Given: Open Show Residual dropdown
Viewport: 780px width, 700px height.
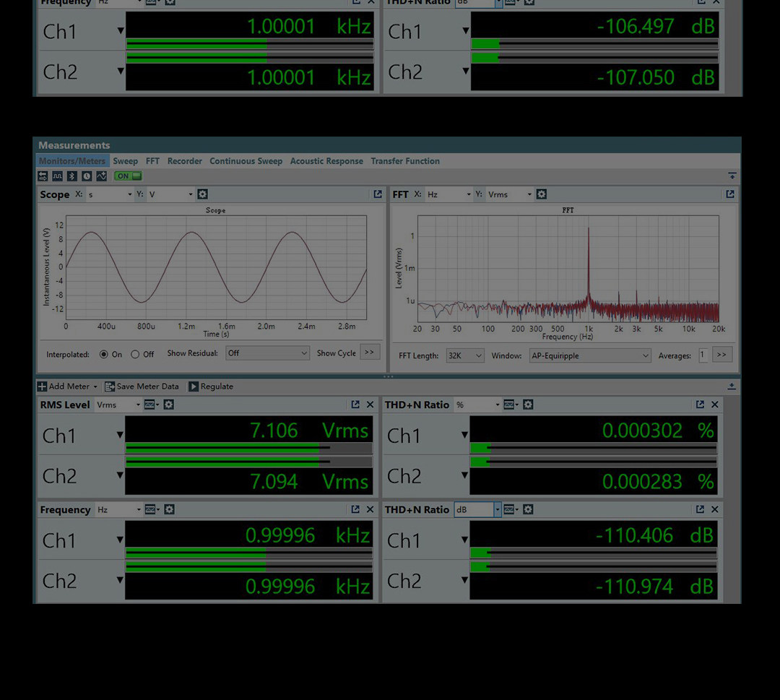Looking at the screenshot, I should tap(268, 353).
